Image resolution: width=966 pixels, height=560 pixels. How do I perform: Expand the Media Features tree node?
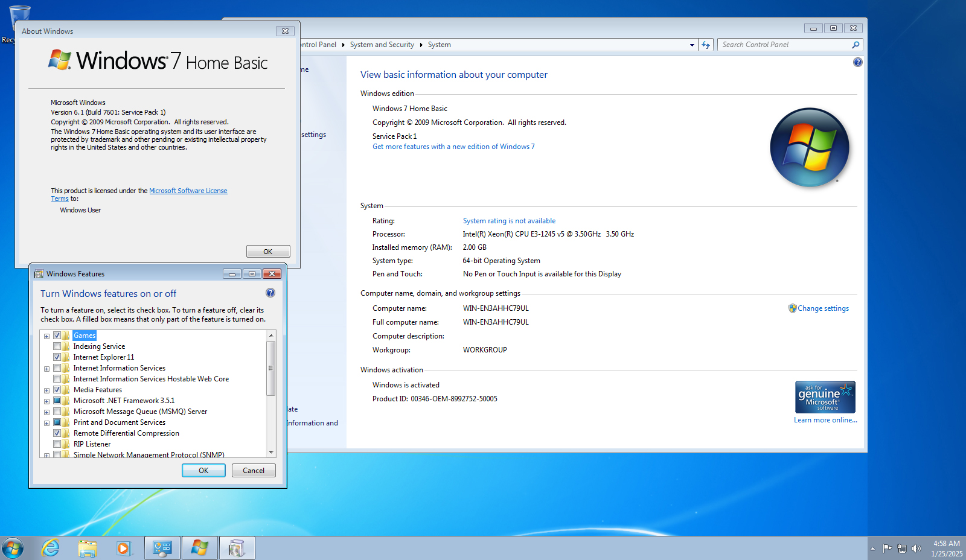tap(46, 390)
